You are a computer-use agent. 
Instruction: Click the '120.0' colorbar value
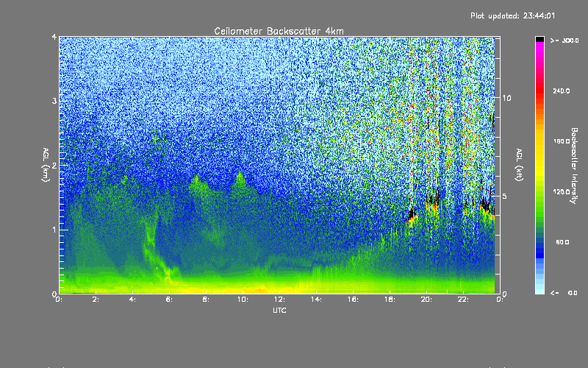coord(562,191)
